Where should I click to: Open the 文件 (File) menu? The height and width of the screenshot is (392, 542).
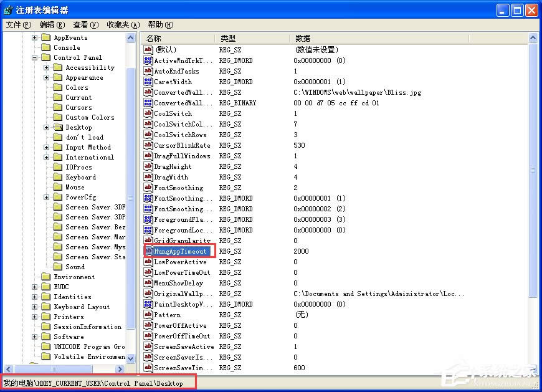tap(18, 25)
